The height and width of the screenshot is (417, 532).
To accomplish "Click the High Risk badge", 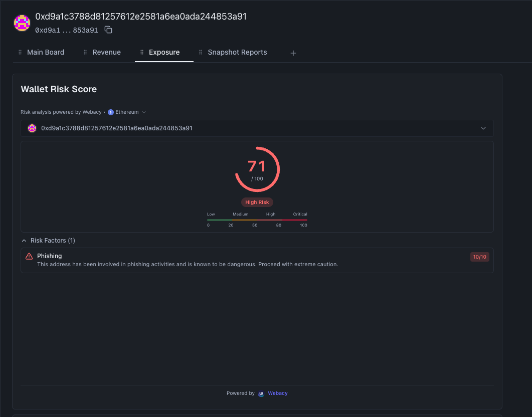I will tap(257, 202).
